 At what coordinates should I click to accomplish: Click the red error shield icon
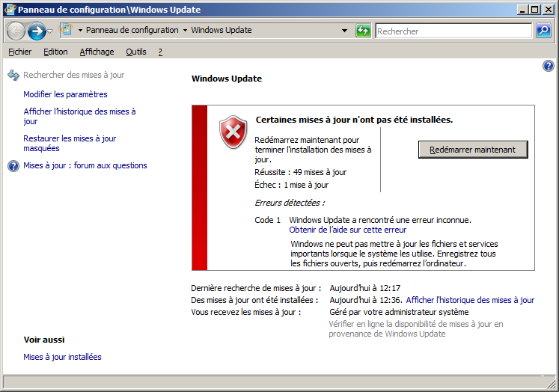(x=233, y=132)
